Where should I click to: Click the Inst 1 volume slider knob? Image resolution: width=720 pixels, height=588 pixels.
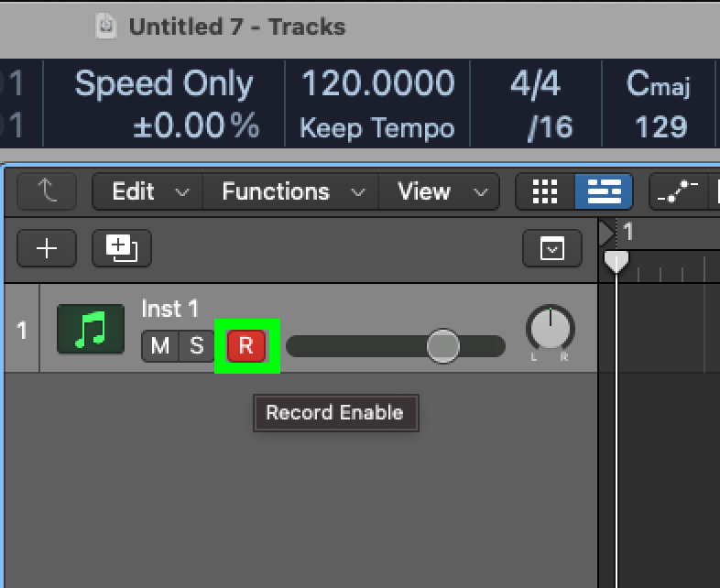(x=442, y=346)
